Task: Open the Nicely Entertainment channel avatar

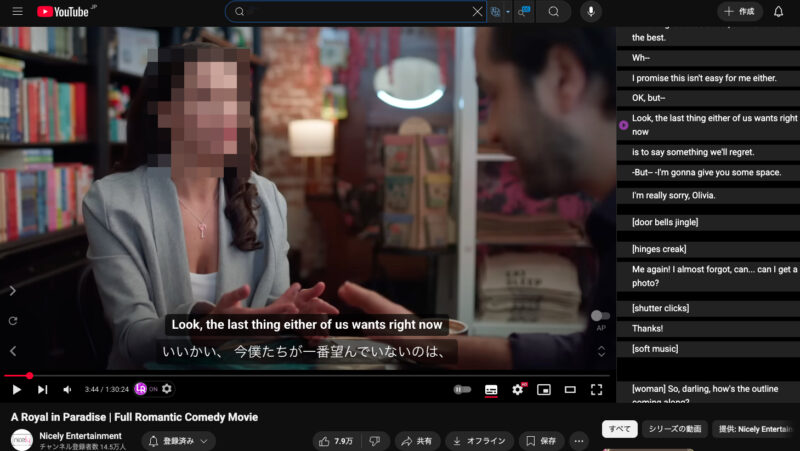Action: [x=21, y=440]
